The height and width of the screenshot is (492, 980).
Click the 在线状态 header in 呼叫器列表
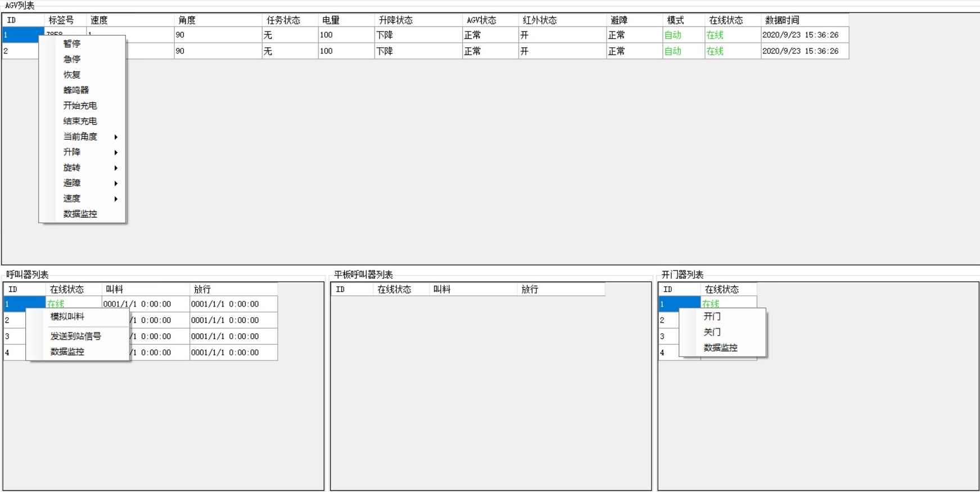[74, 290]
